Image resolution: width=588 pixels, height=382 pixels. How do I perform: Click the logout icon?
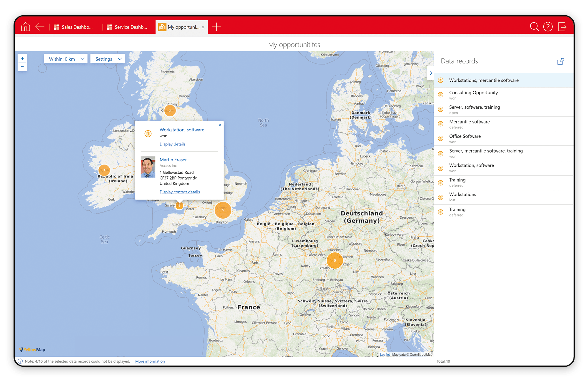pos(562,27)
